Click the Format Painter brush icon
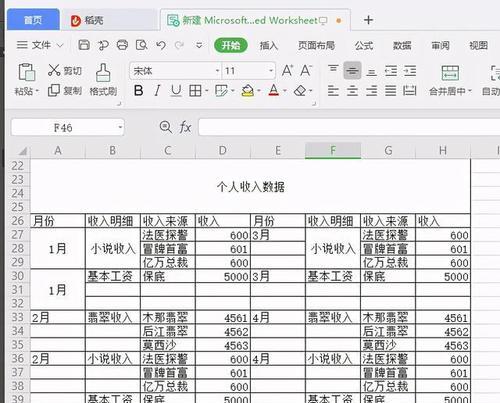This screenshot has height=403, width=500. [x=103, y=73]
